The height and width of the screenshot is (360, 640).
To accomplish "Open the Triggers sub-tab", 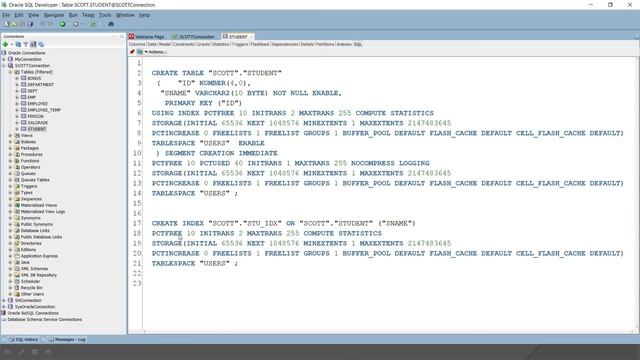I will coord(240,44).
